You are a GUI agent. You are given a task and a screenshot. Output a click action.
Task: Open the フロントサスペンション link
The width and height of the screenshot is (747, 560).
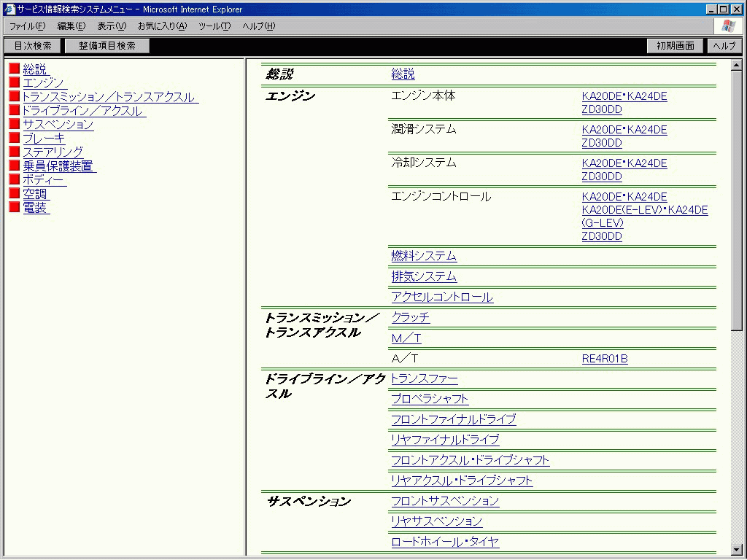[445, 501]
